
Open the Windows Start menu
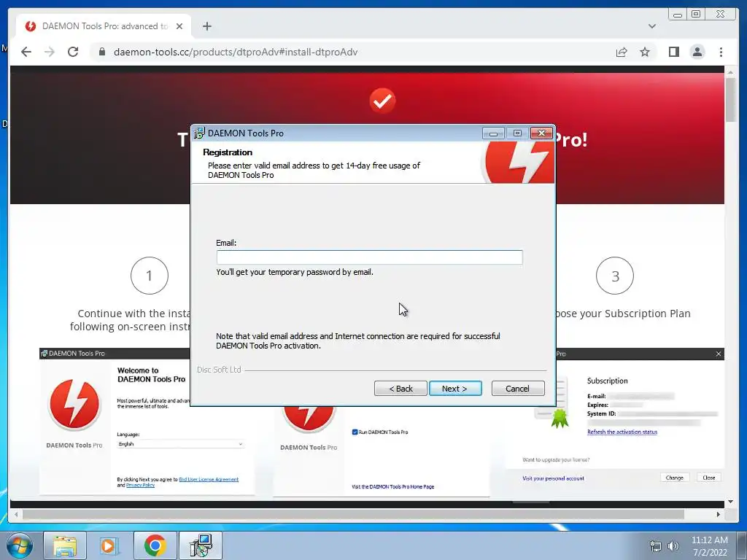pyautogui.click(x=19, y=545)
